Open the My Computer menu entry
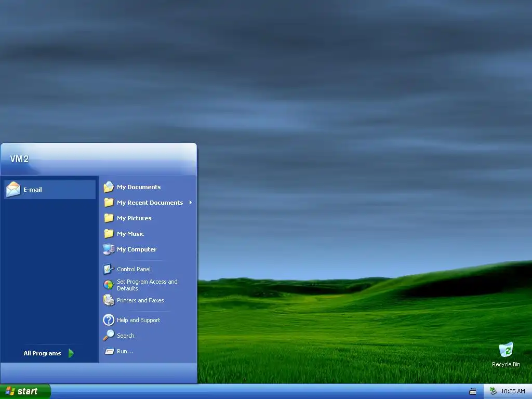Screen dimensions: 532x399 [149, 249]
